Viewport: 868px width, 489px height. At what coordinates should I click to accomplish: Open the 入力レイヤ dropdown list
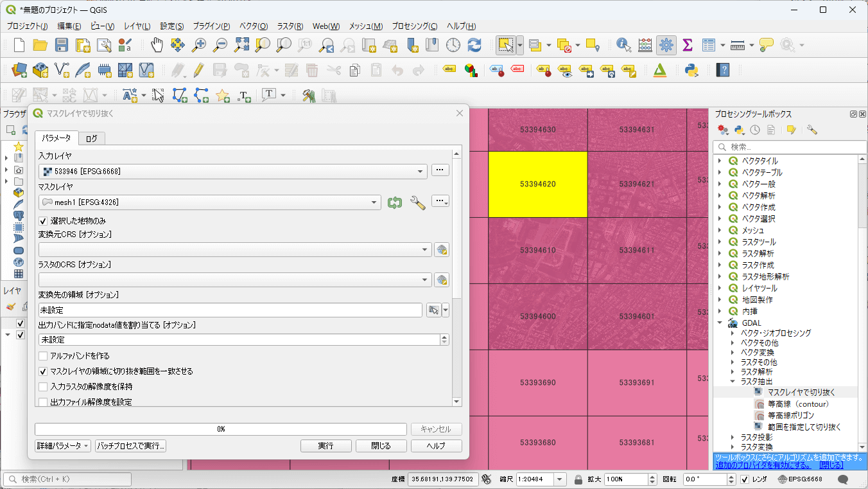point(421,171)
